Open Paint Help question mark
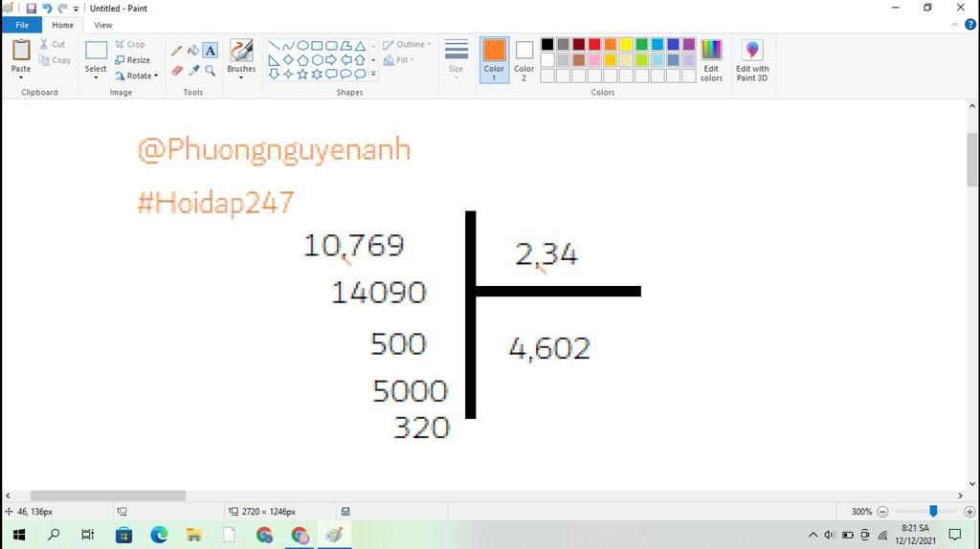980x549 pixels. click(970, 24)
